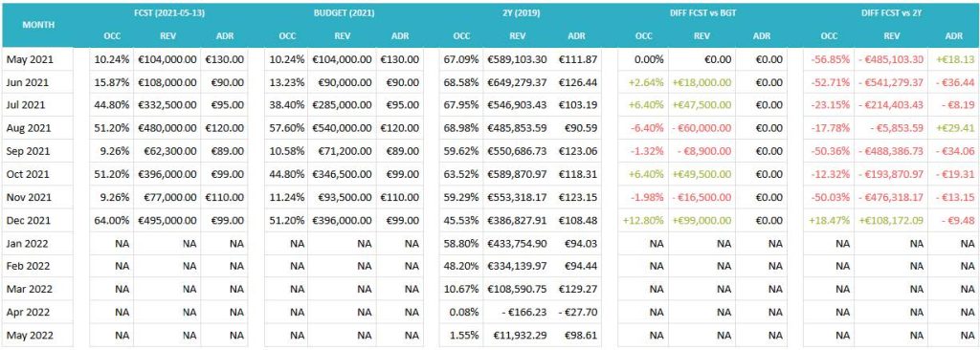This screenshot has width=980, height=350.
Task: Select the +€29.41 ADR difference cell
Action: pyautogui.click(x=953, y=128)
